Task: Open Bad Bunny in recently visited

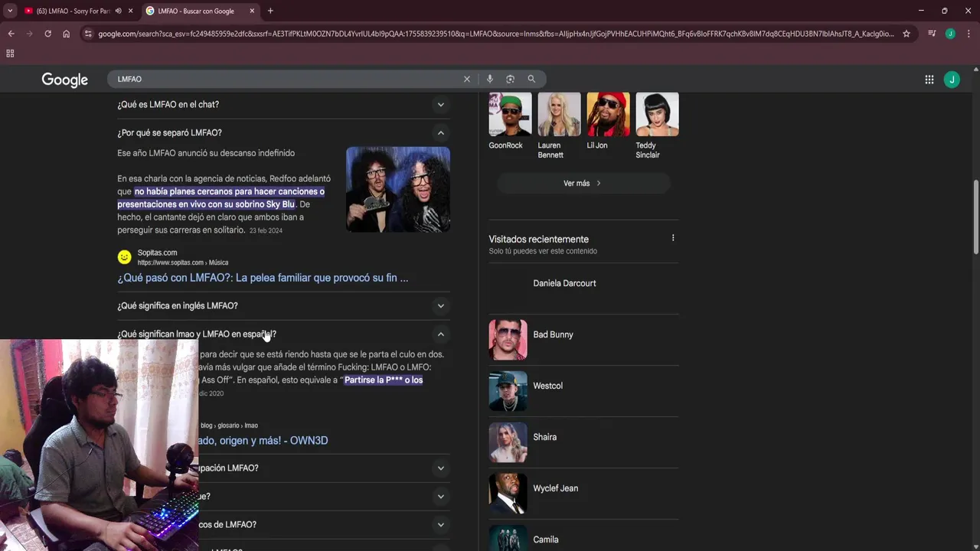Action: click(x=553, y=334)
